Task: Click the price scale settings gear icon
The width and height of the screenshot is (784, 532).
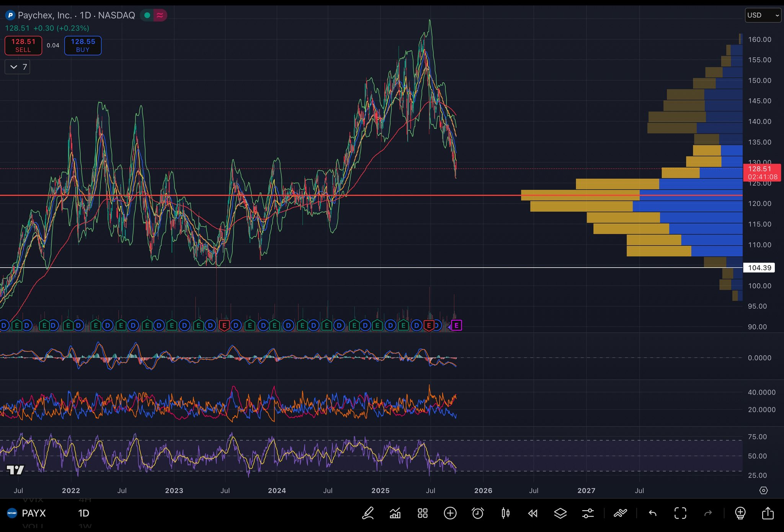Action: point(763,490)
